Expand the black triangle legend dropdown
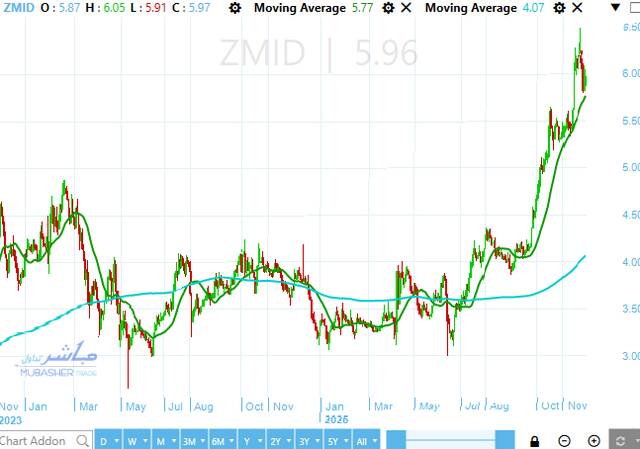The height and width of the screenshot is (449, 640). point(614,9)
